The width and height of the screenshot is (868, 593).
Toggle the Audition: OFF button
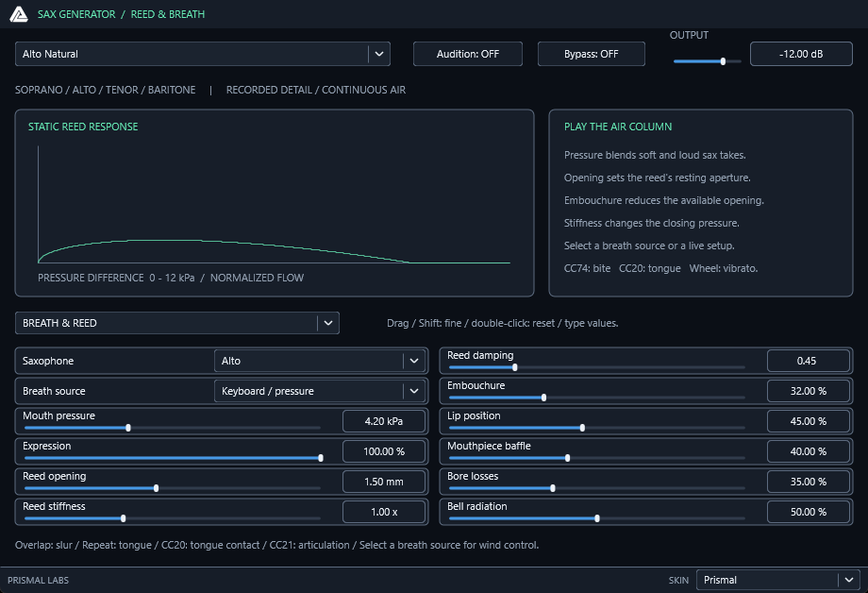coord(468,54)
